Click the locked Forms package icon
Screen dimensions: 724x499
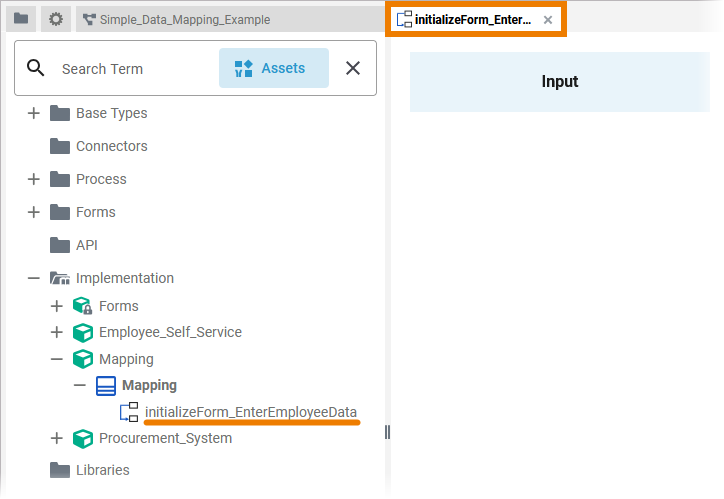(x=82, y=306)
